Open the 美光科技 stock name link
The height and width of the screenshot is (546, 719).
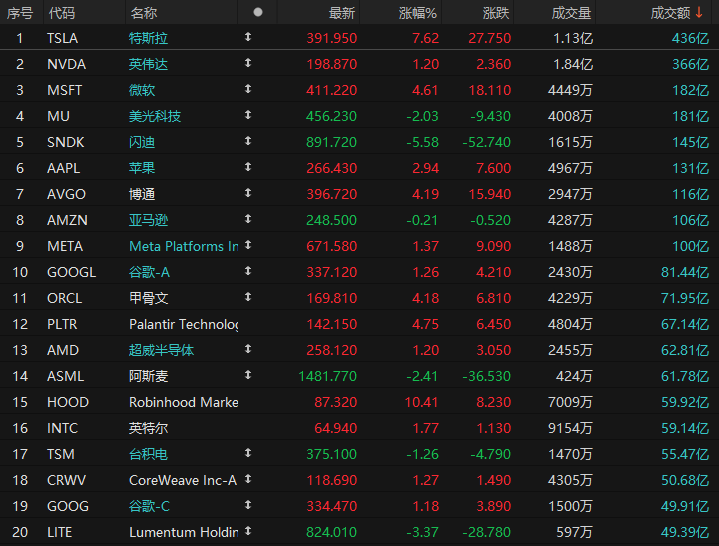155,116
